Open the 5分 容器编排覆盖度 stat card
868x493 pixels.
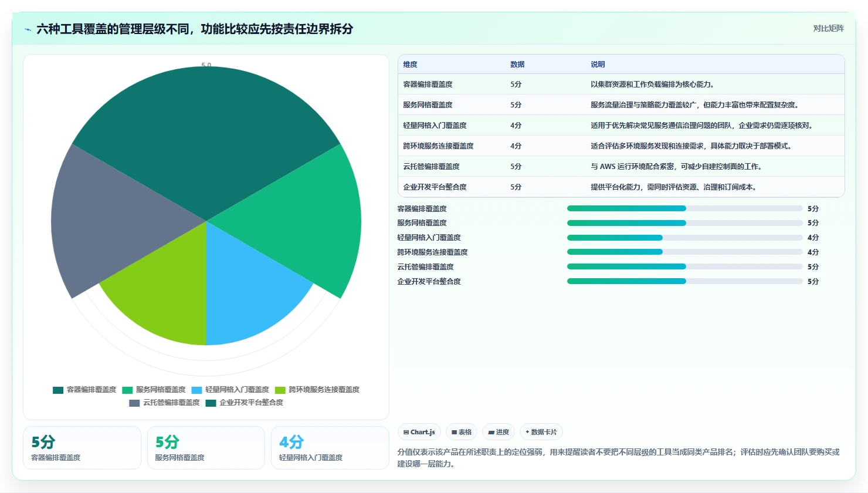pos(82,448)
